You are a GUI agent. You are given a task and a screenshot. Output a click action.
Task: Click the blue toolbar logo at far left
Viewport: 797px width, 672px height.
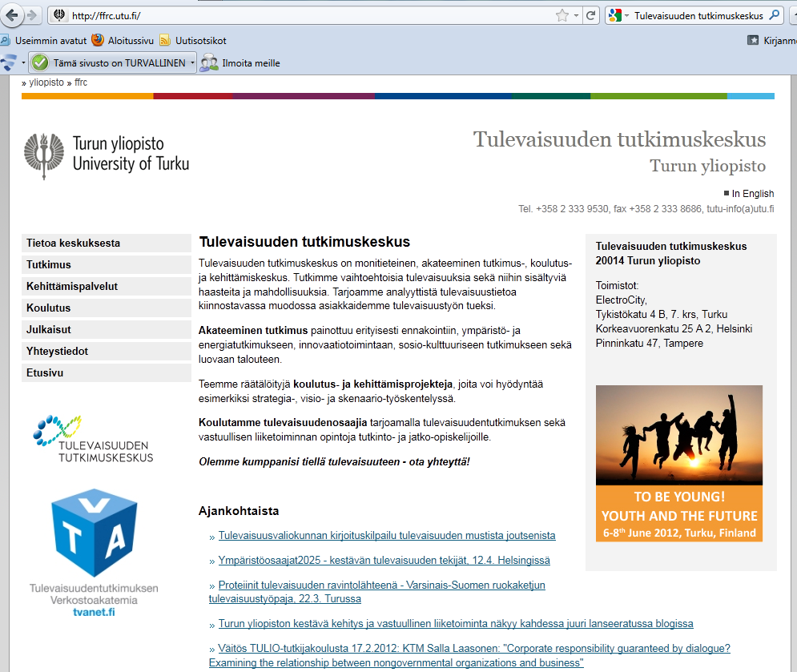8,63
